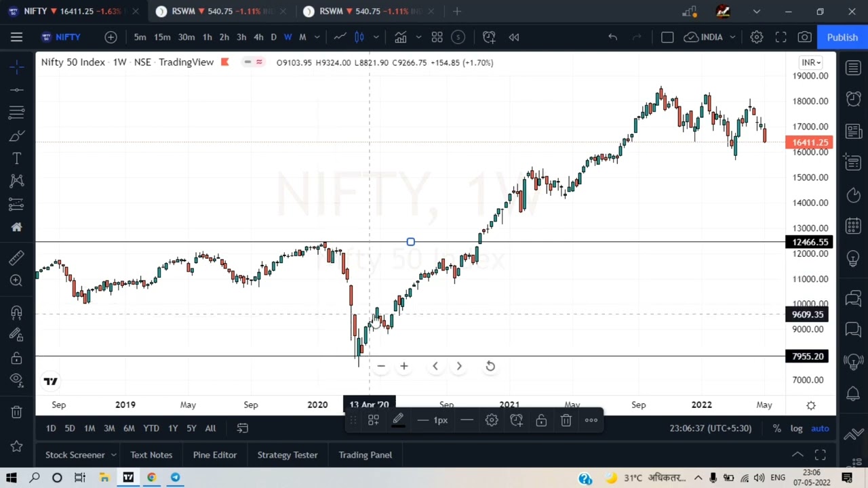Undo the last chart action

click(x=612, y=37)
